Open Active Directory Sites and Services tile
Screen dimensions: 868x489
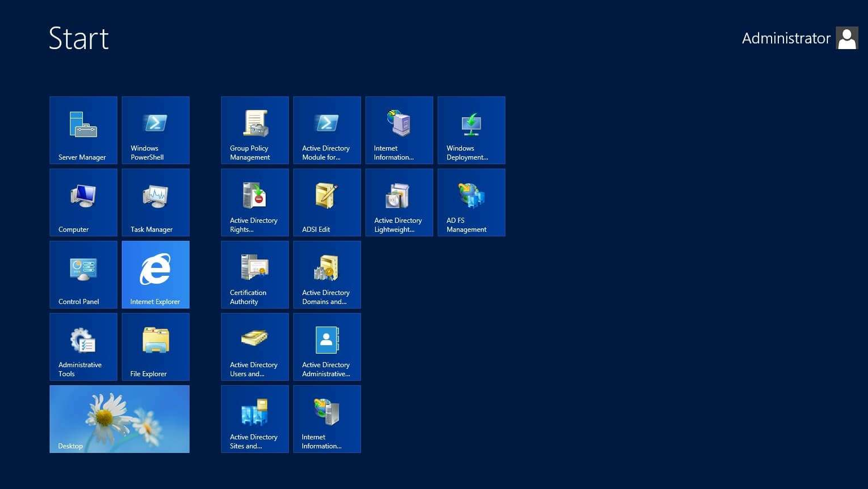[255, 419]
